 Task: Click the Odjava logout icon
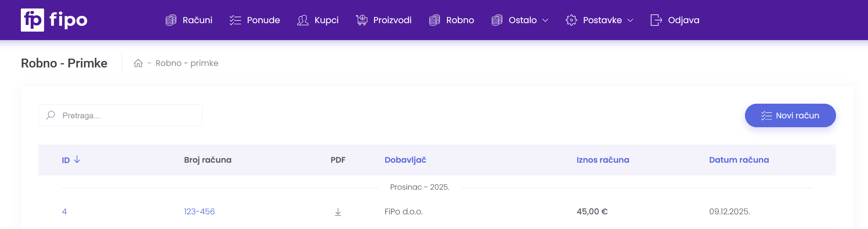click(x=656, y=20)
